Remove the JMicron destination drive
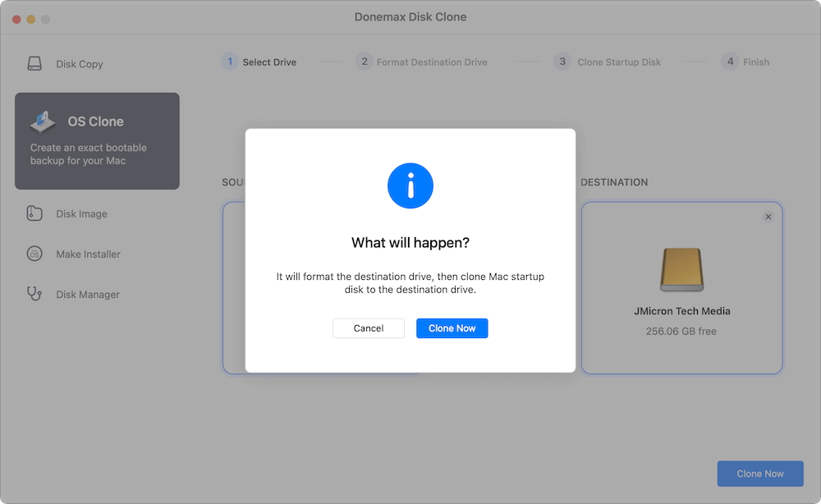Viewport: 821px width, 504px height. [768, 217]
